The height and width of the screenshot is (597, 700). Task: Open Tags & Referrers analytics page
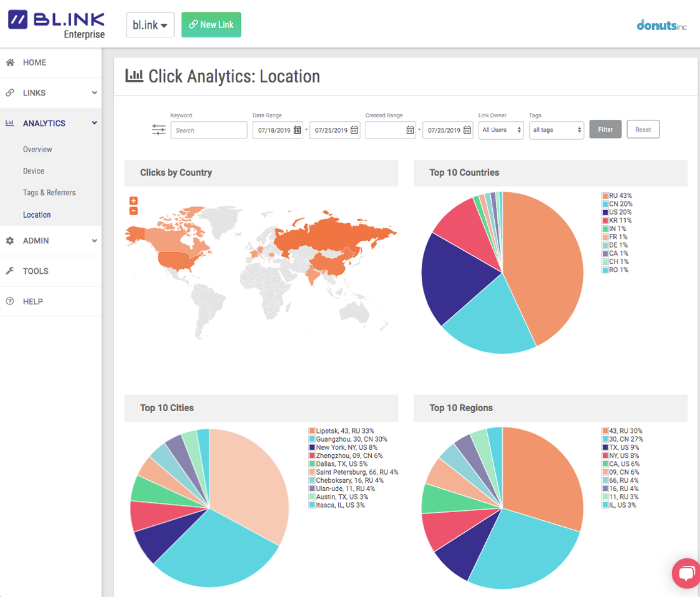click(49, 193)
